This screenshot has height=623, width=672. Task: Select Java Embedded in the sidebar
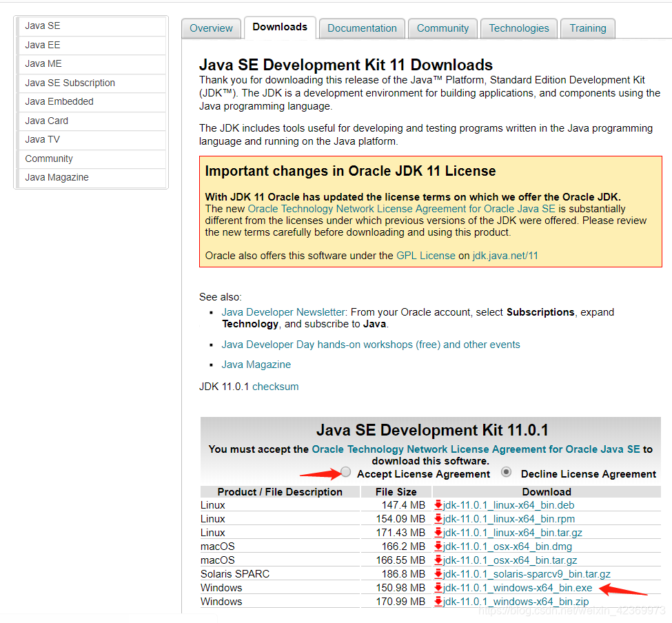point(91,101)
